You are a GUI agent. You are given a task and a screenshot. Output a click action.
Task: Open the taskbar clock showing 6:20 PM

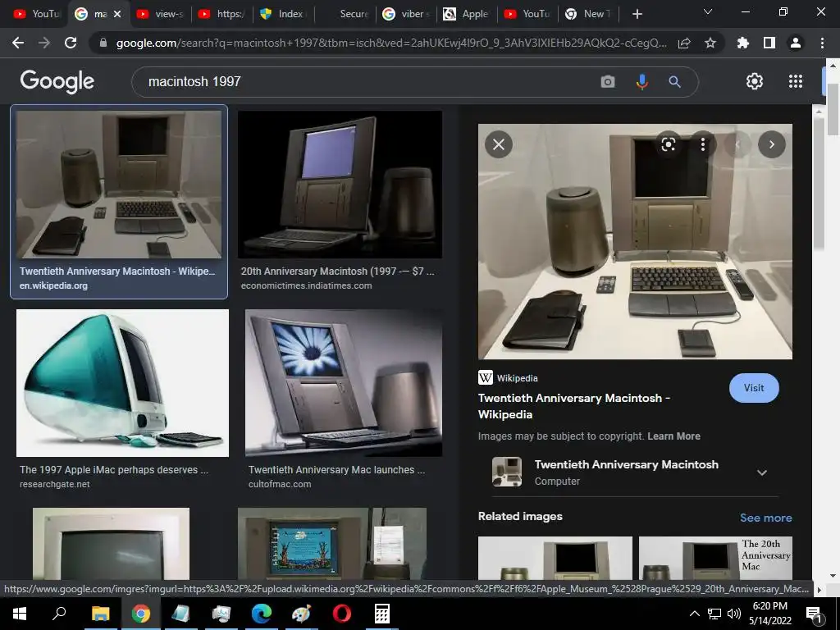pos(769,614)
